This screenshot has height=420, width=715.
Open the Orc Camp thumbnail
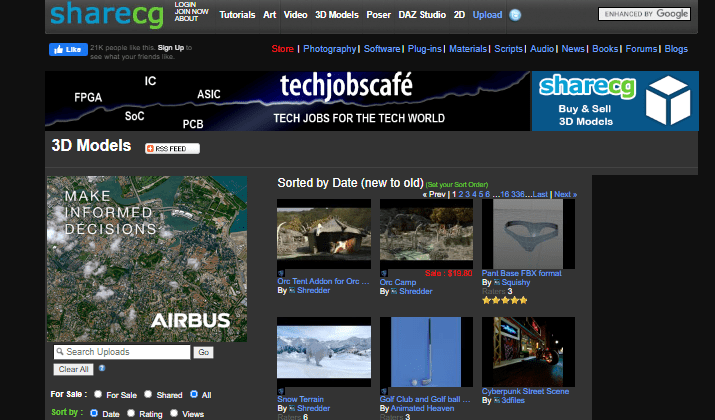coord(426,234)
